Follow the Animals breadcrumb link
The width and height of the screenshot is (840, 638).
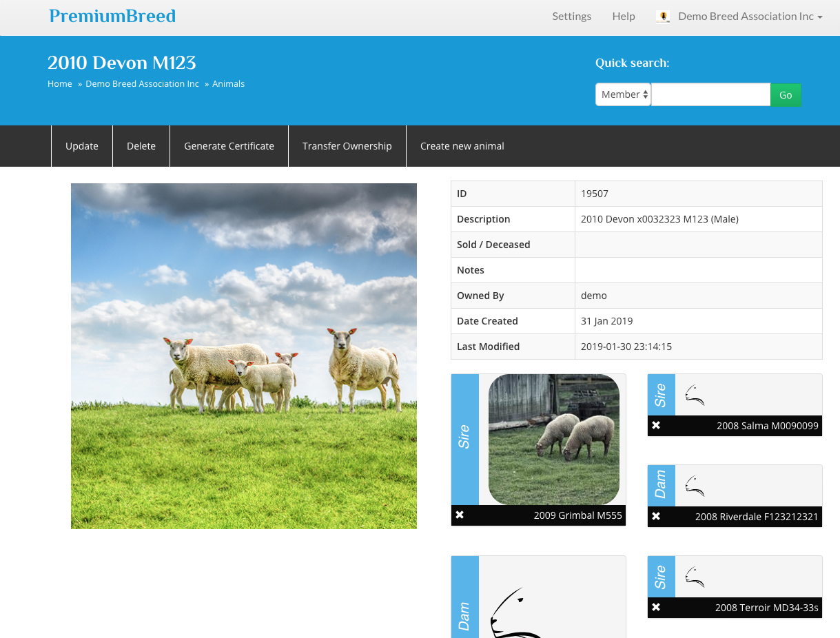[x=228, y=84]
